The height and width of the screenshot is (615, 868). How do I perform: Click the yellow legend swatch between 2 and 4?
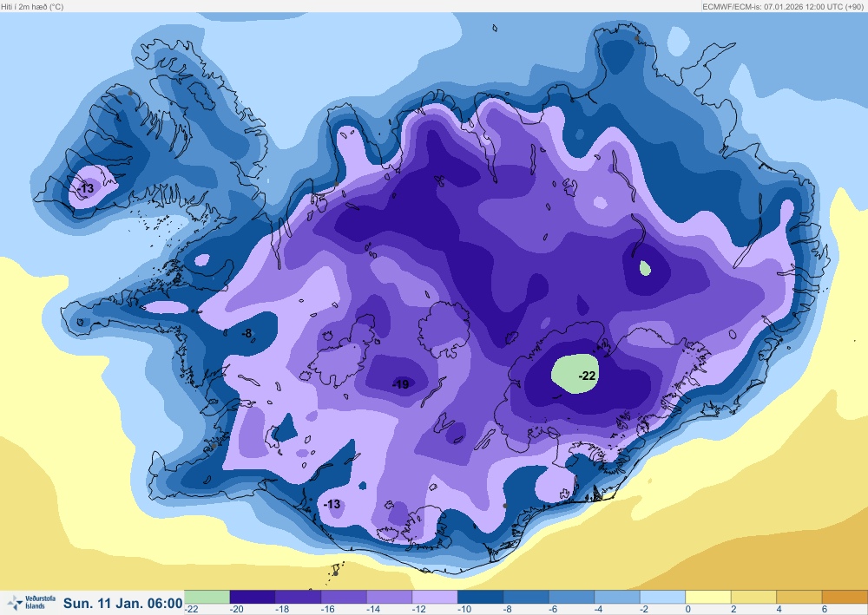point(754,597)
